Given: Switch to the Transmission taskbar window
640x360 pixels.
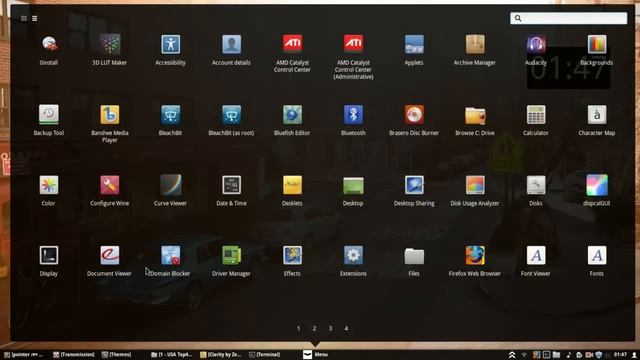Looking at the screenshot, I should [74, 355].
